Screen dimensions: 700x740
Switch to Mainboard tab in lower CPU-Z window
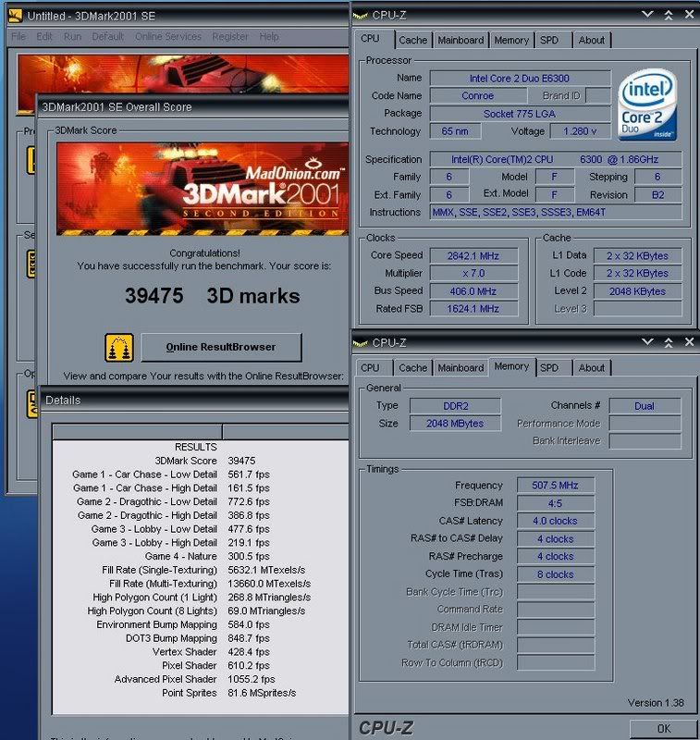coord(461,367)
